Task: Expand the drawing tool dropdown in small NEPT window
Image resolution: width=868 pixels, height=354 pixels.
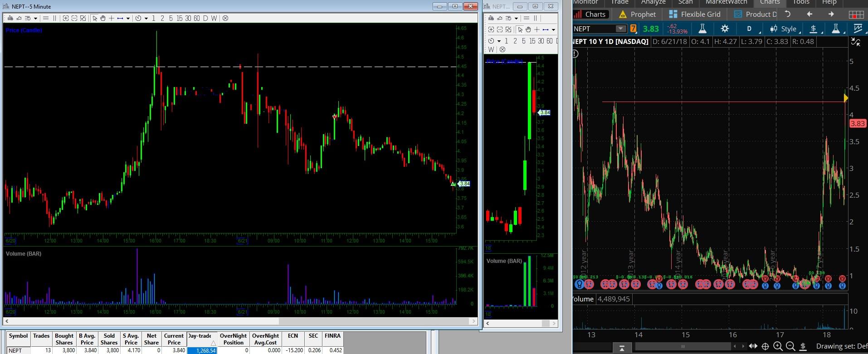Action: click(x=553, y=30)
